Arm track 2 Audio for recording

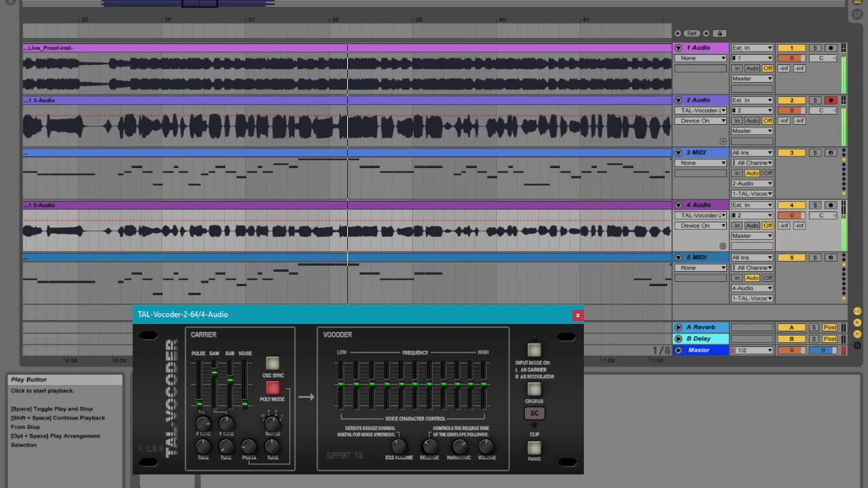831,100
